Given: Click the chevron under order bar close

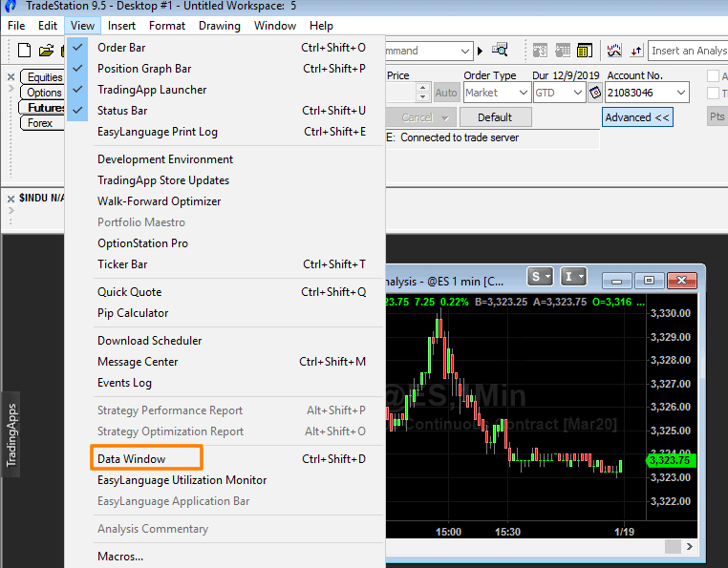Looking at the screenshot, I should click(x=11, y=88).
